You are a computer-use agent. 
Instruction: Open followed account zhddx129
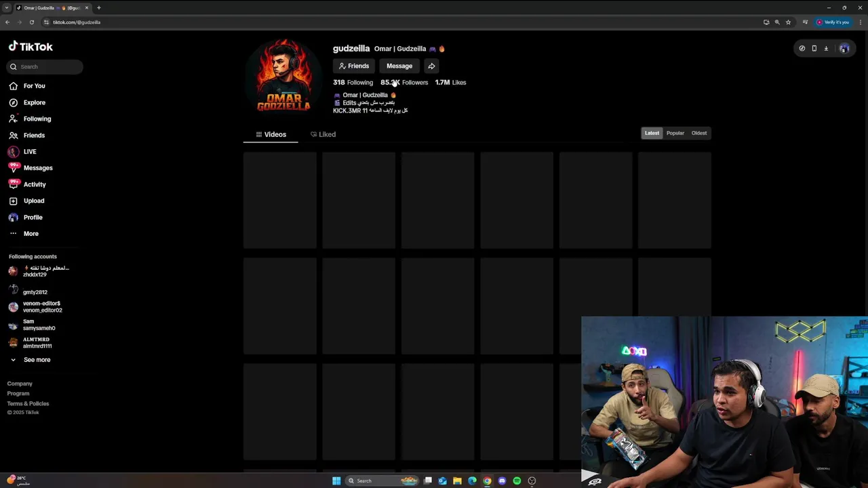39,271
